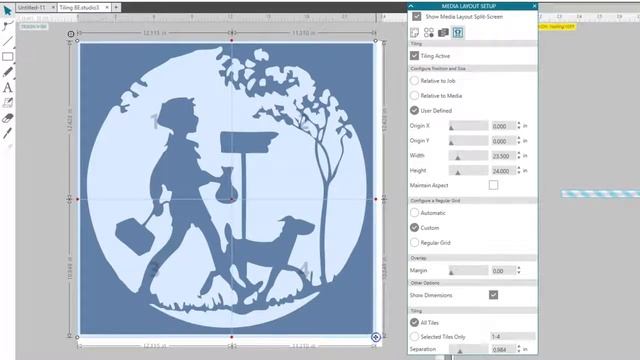Click the Separation value field

[504, 349]
